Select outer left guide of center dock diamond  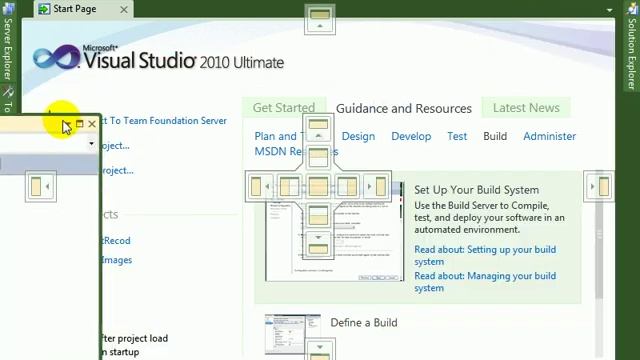click(260, 187)
